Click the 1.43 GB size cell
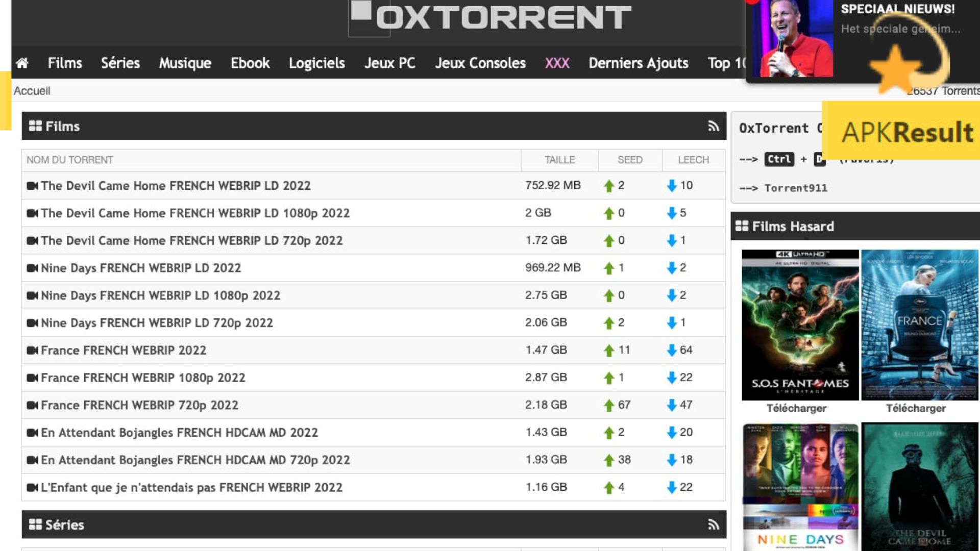Image resolution: width=980 pixels, height=551 pixels. pos(546,433)
